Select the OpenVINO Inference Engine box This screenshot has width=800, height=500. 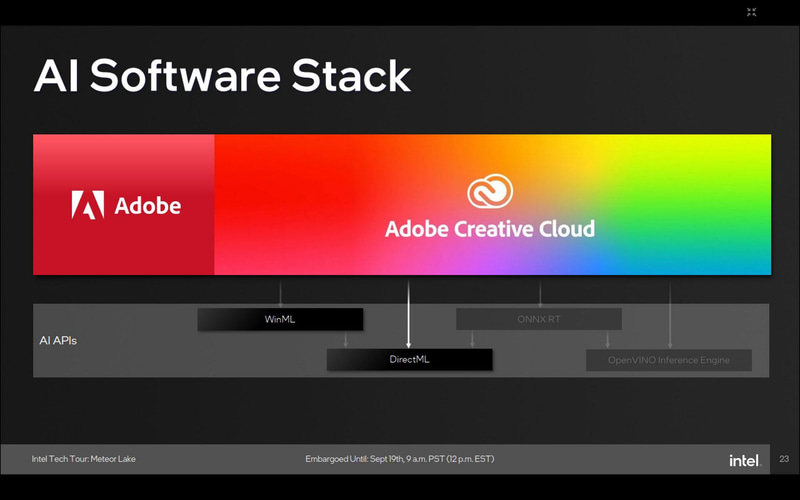668,360
